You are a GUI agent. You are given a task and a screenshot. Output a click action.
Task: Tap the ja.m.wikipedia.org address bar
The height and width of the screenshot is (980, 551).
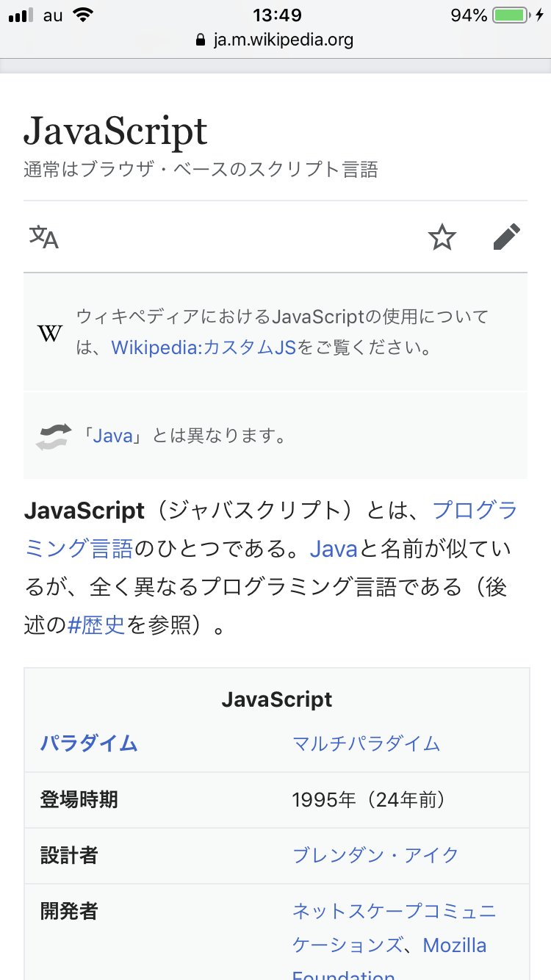point(275,40)
